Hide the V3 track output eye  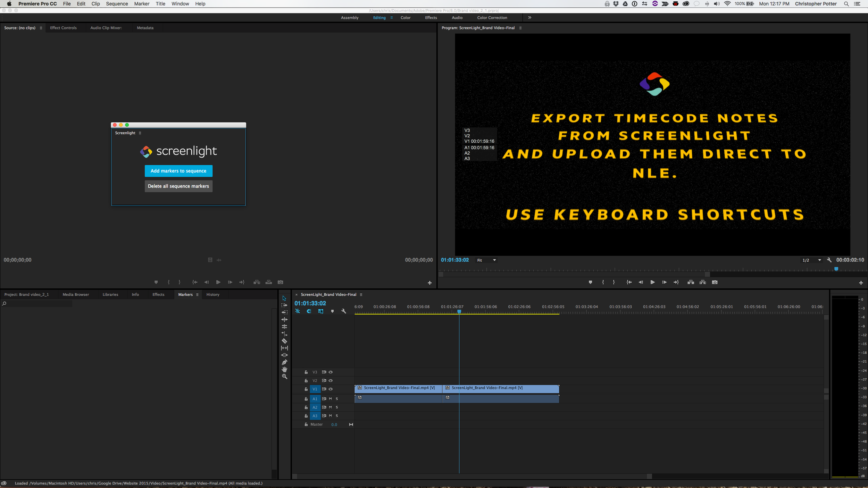331,372
